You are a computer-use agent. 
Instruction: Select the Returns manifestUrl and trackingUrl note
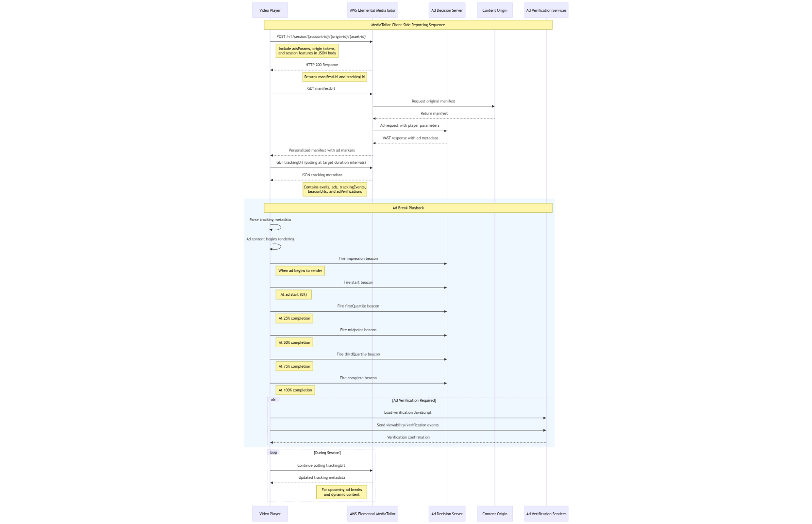coord(335,77)
